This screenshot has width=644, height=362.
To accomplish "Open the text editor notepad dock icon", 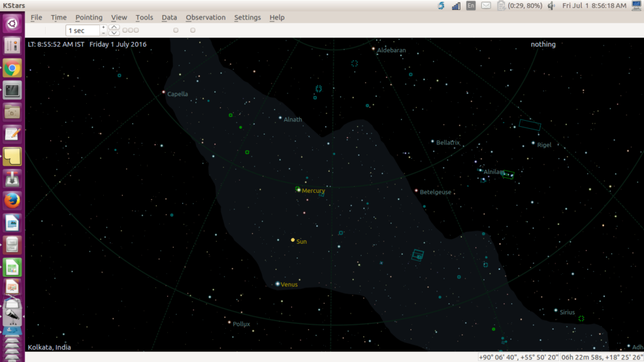I will [x=12, y=134].
